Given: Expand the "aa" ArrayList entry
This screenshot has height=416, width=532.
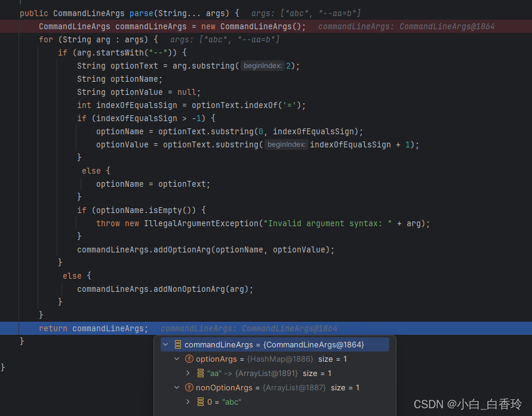Looking at the screenshot, I should pyautogui.click(x=189, y=374).
